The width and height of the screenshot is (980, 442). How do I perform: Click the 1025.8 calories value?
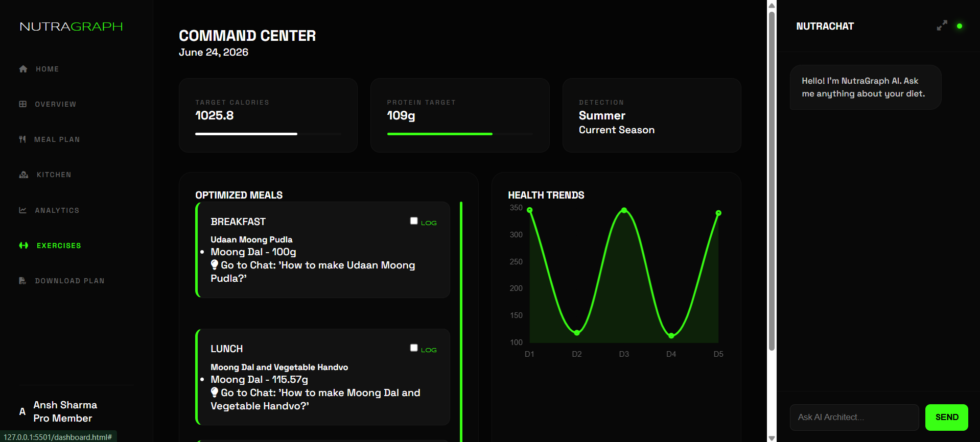(214, 116)
